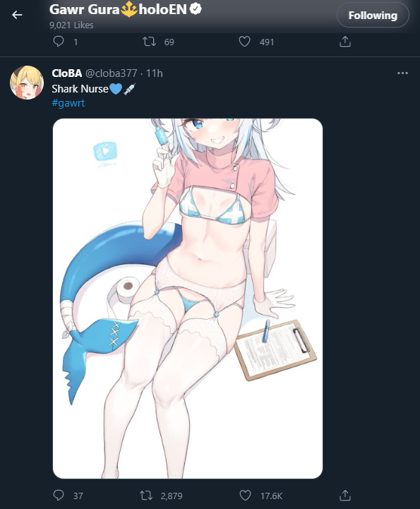Open the attached tweet image
Screen dimensions: 420x509
tap(188, 299)
